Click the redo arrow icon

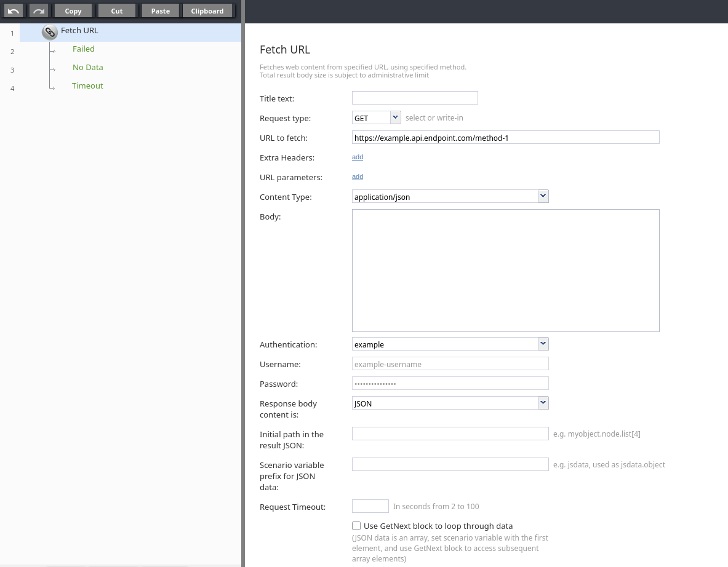[x=38, y=10]
